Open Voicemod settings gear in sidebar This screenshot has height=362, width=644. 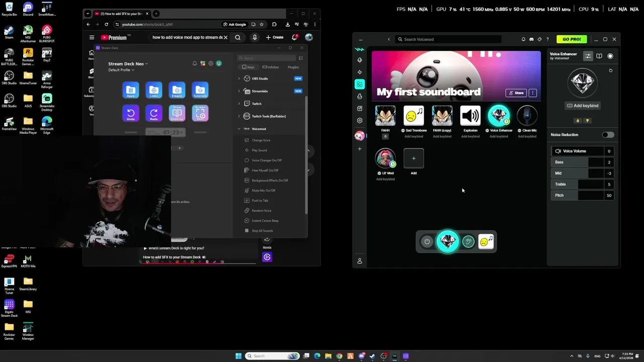coord(360,120)
